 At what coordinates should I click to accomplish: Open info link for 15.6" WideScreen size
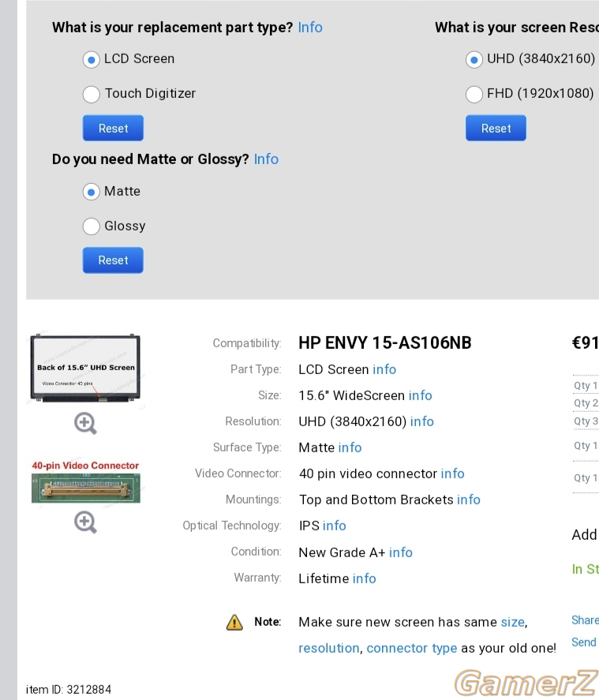point(421,395)
